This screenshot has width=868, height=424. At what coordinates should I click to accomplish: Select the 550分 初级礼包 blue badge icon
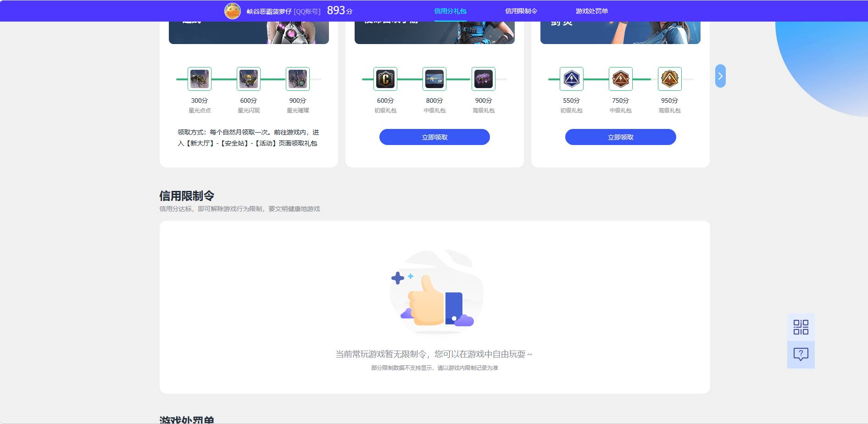click(572, 79)
